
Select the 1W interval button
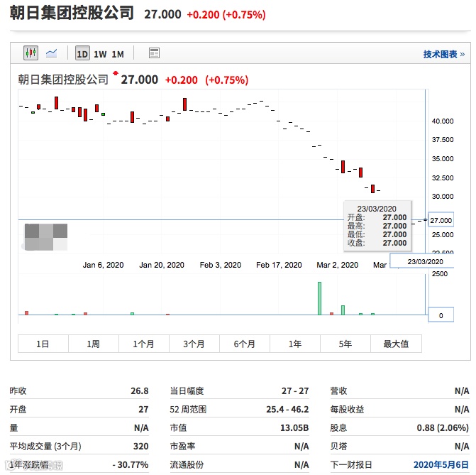tap(100, 54)
